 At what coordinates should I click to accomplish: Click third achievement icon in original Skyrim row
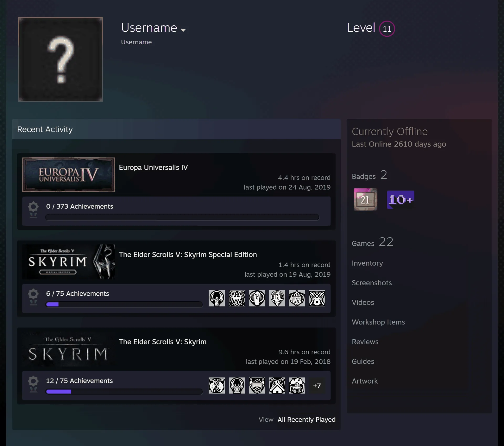pos(257,385)
